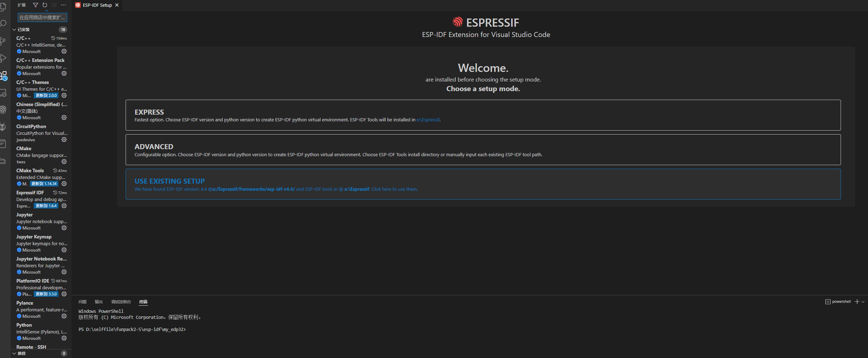Update CMake Tools to 1.14.34
Image resolution: width=868 pixels, height=358 pixels.
pyautogui.click(x=44, y=184)
